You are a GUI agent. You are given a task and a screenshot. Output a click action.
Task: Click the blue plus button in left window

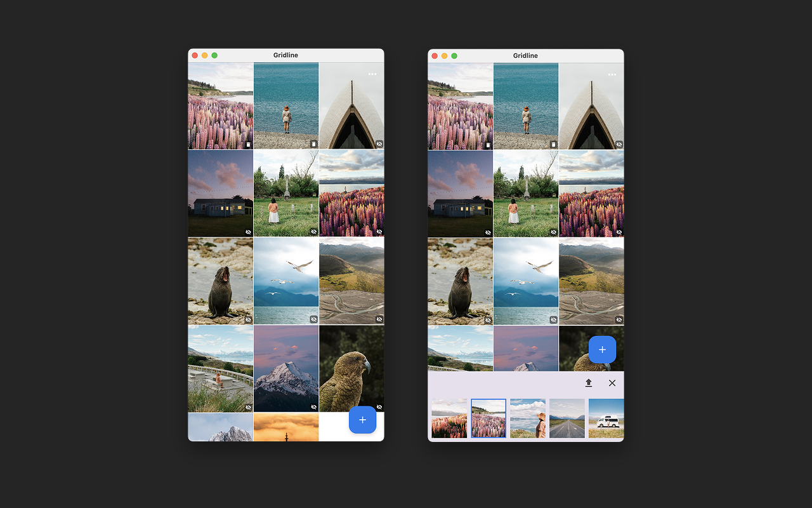363,420
